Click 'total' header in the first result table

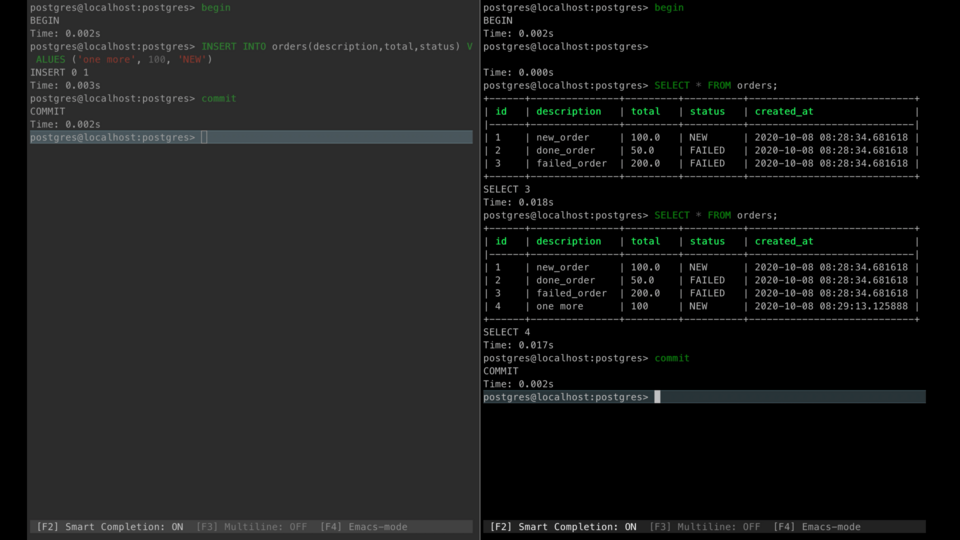click(x=645, y=111)
